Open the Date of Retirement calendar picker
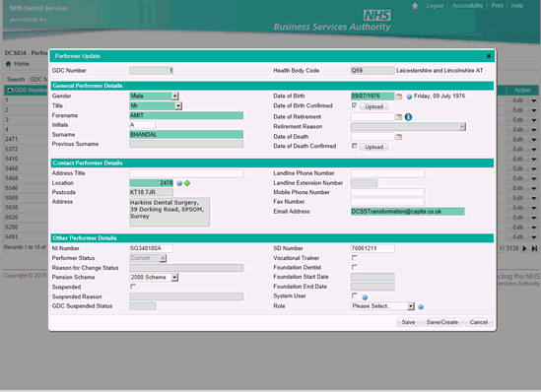 tap(399, 117)
